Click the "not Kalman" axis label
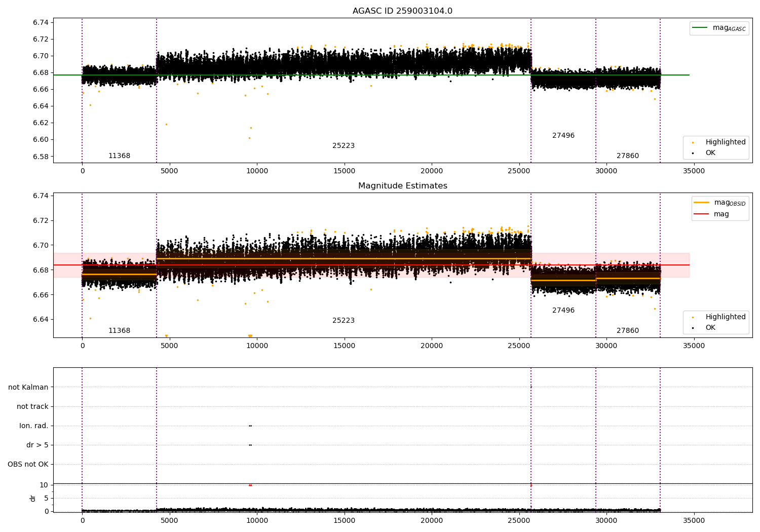The width and height of the screenshot is (760, 532). point(28,388)
